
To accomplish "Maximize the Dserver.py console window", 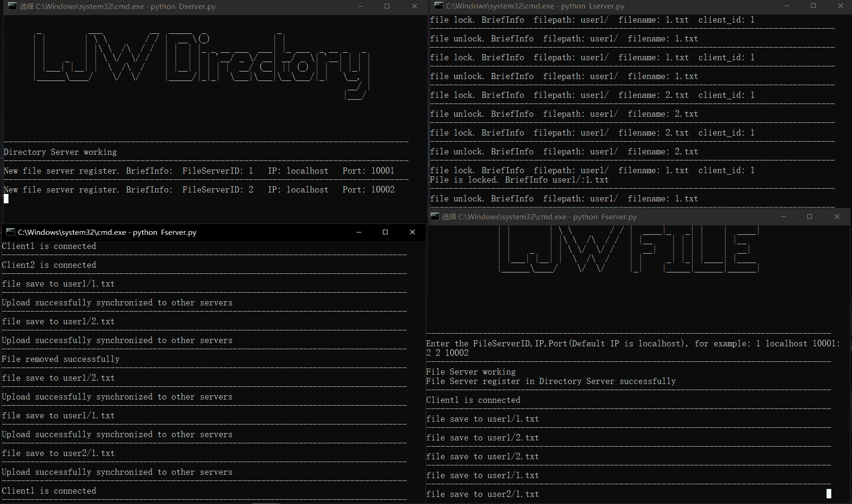I will pyautogui.click(x=387, y=6).
